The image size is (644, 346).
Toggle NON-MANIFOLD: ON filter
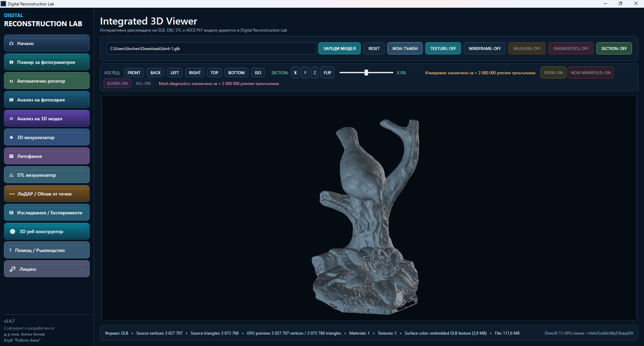point(591,73)
